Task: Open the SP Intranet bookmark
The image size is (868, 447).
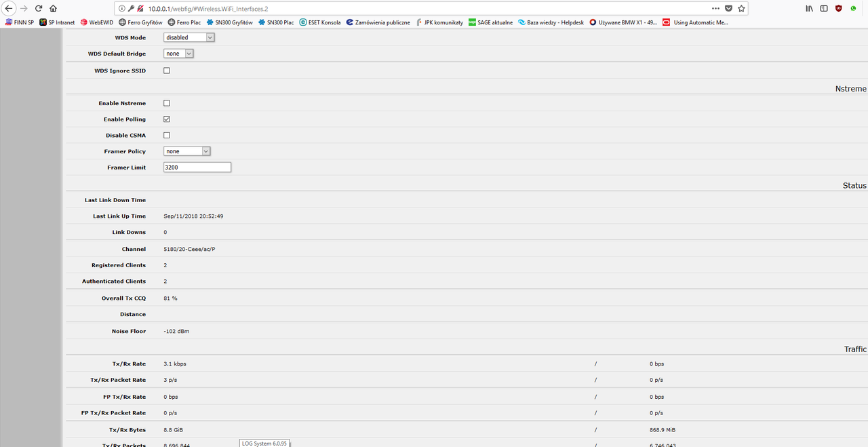Action: coord(57,22)
